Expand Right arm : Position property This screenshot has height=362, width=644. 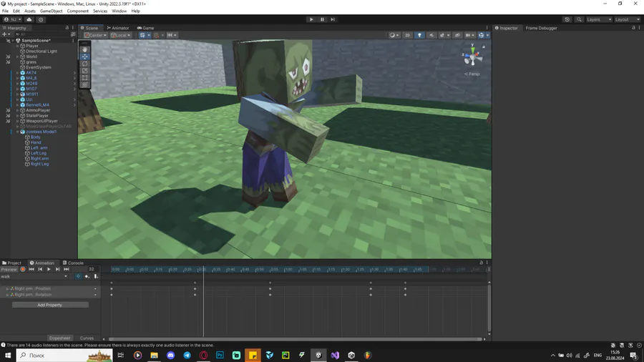7,288
